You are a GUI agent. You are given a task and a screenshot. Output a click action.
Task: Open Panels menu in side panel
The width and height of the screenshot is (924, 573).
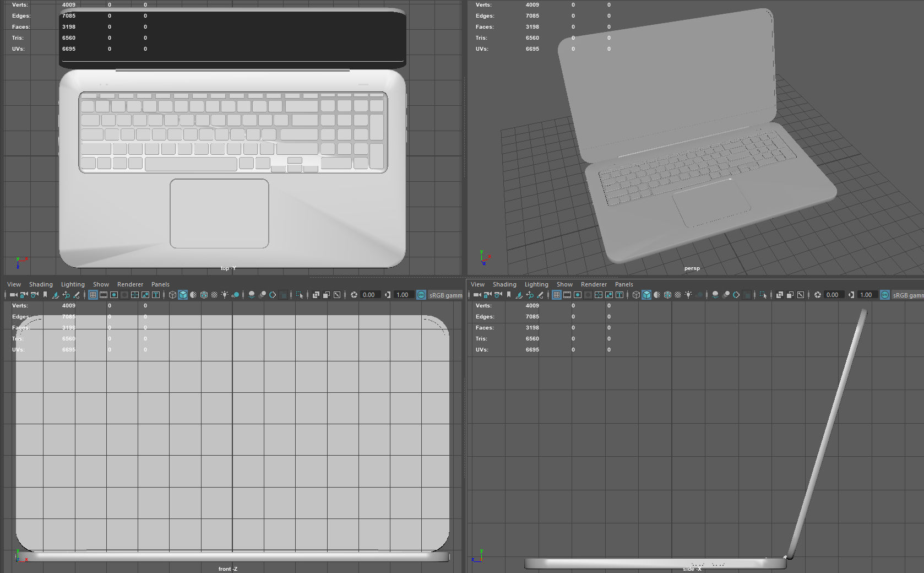tap(624, 284)
